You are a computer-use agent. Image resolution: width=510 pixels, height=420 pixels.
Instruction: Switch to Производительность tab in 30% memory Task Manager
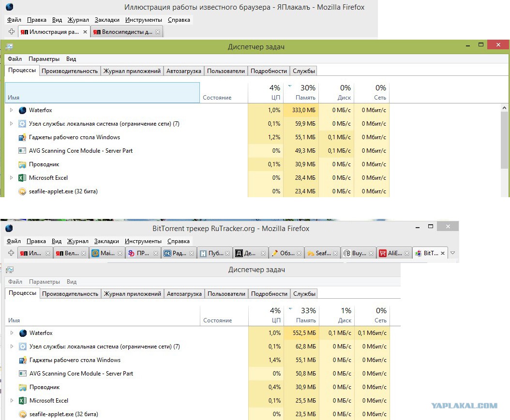tap(70, 71)
